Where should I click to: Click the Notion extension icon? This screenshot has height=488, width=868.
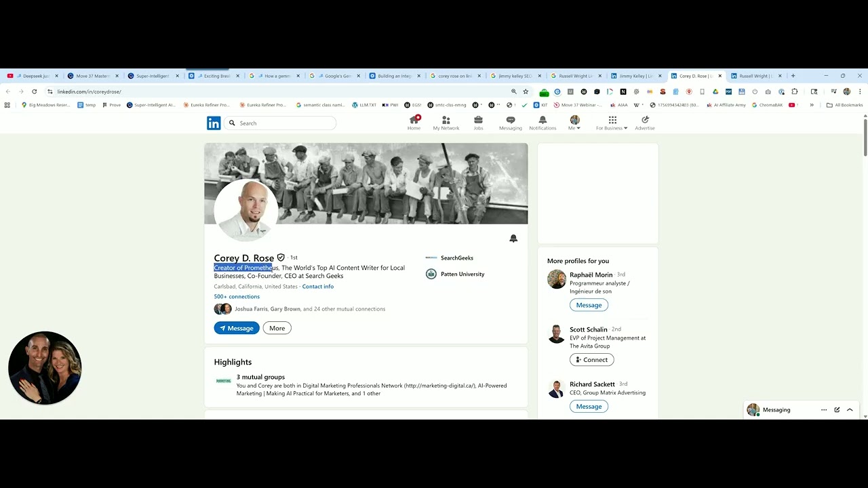click(623, 91)
